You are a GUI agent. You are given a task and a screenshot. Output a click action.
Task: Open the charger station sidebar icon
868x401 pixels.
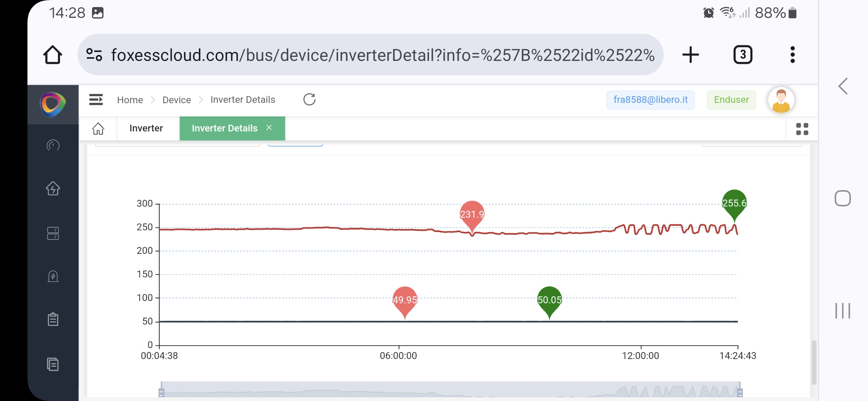click(53, 276)
